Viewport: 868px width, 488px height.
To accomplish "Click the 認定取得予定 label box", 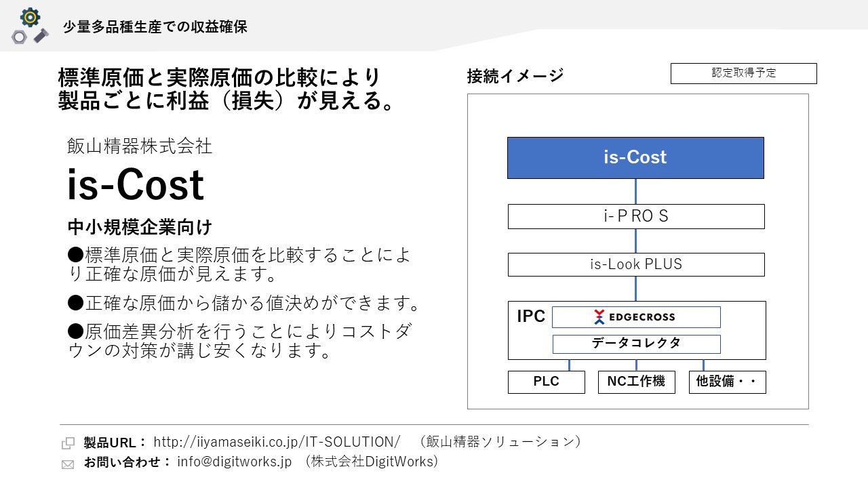I will point(743,73).
